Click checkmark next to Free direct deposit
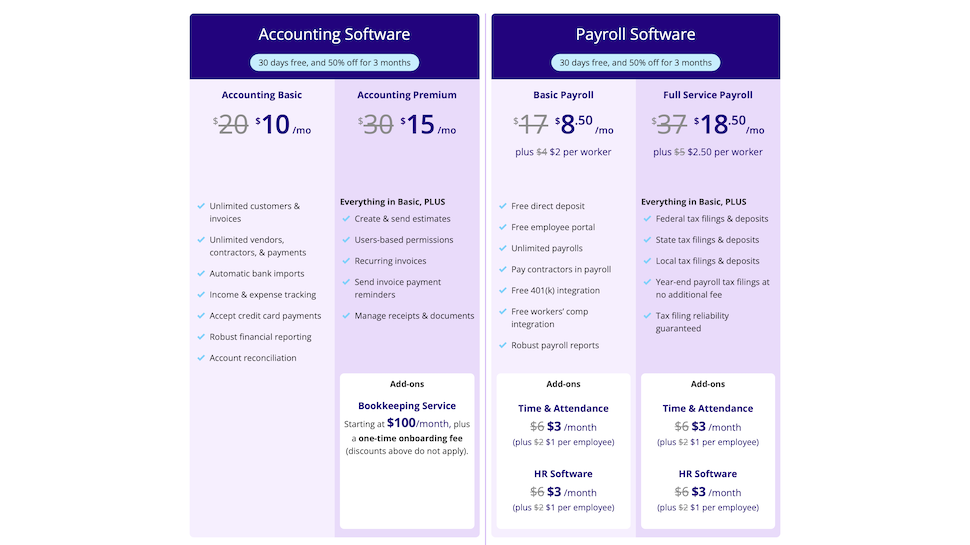The height and width of the screenshot is (545, 970). 503,206
